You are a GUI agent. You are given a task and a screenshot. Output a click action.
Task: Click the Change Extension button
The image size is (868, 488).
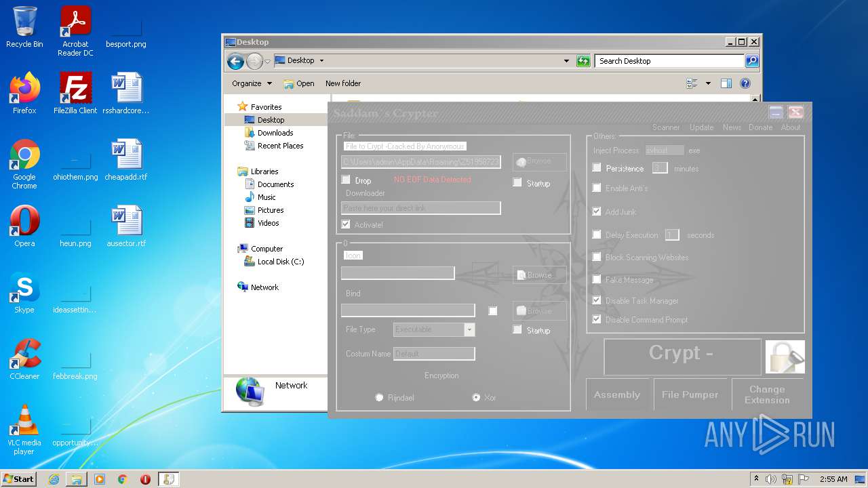[x=767, y=394]
